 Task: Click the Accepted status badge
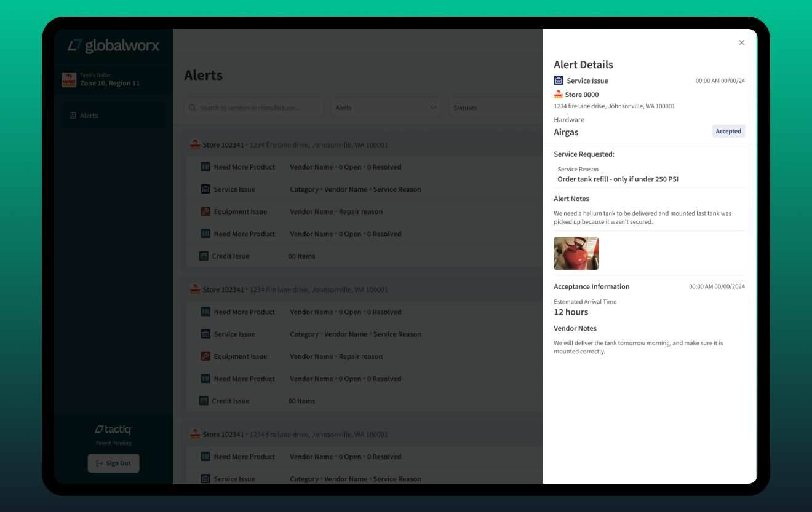(728, 131)
